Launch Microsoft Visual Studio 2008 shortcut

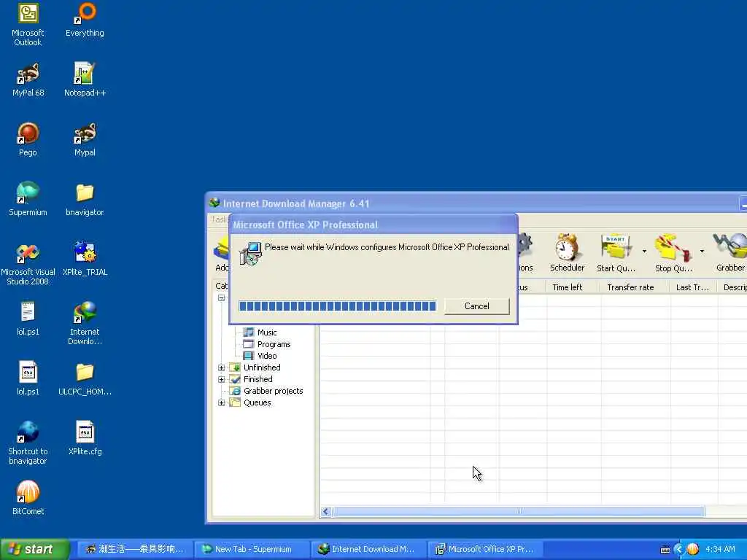(28, 264)
